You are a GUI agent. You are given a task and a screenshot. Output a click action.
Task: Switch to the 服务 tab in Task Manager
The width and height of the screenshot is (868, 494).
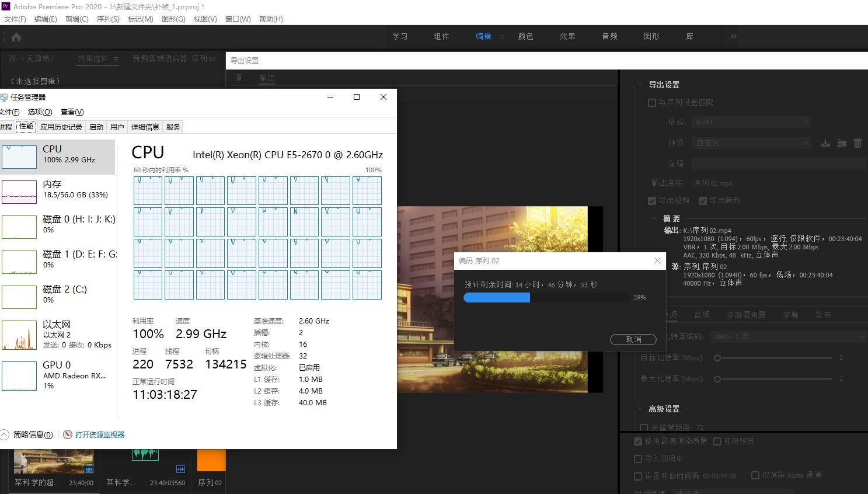click(x=173, y=127)
